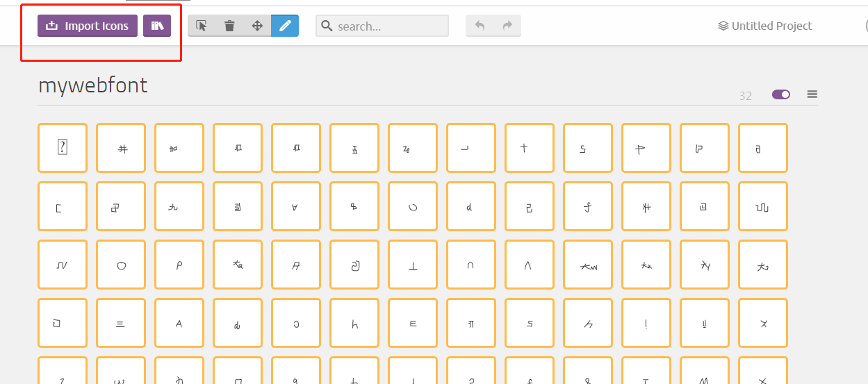This screenshot has height=384, width=868.
Task: Select the single exclamation mark glyph tile
Action: (646, 324)
